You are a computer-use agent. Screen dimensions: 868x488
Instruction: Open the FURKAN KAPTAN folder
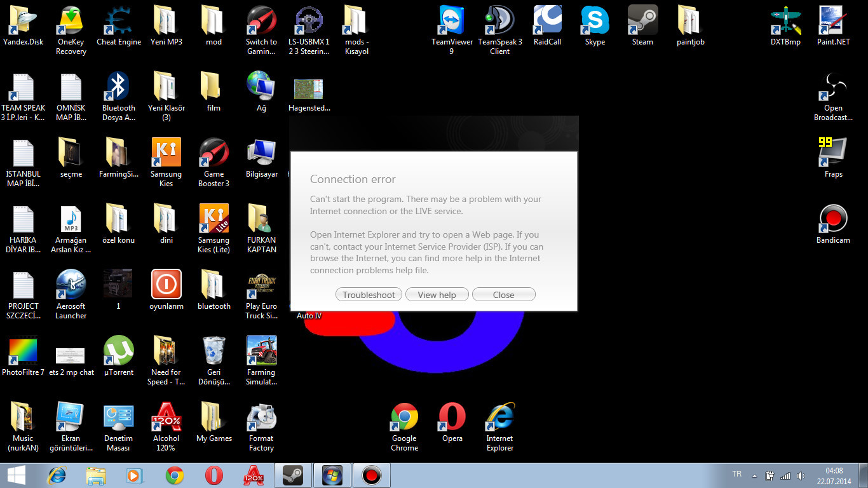[x=261, y=229]
